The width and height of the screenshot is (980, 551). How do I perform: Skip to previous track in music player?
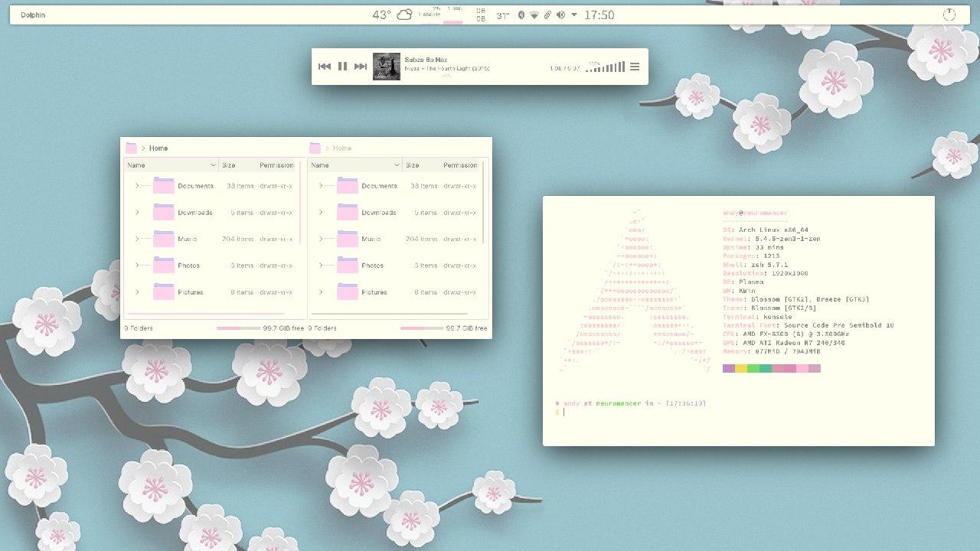pos(325,67)
